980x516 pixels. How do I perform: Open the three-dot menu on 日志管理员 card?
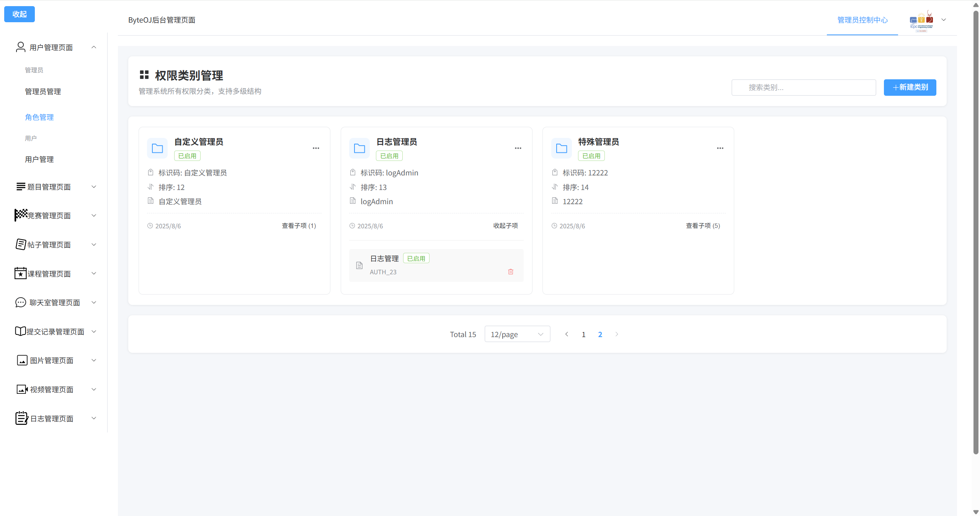point(518,148)
